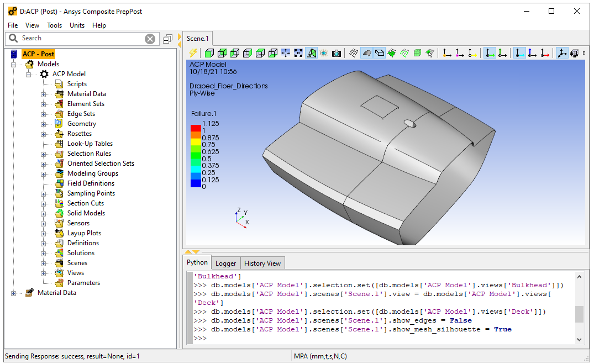Image resolution: width=594 pixels, height=364 pixels.
Task: Select Field Definitions in the tree
Action: point(91,183)
